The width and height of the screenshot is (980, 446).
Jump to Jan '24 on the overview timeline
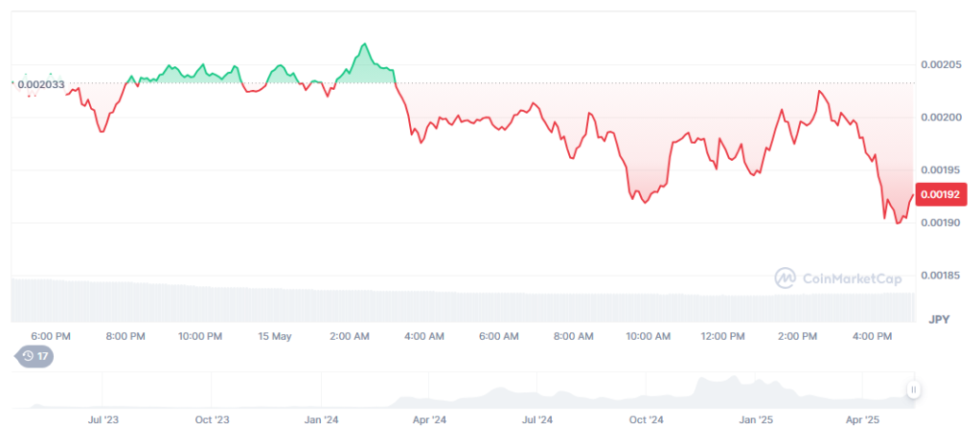click(x=321, y=420)
